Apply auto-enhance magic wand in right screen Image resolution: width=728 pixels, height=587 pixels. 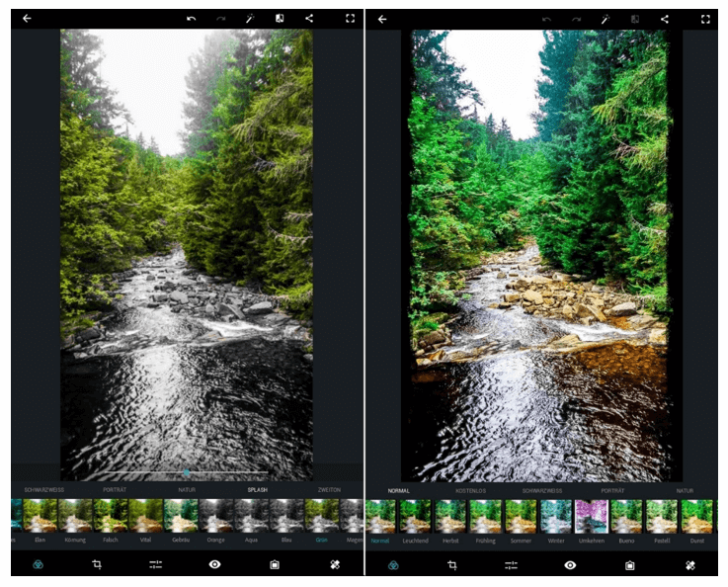(x=606, y=20)
